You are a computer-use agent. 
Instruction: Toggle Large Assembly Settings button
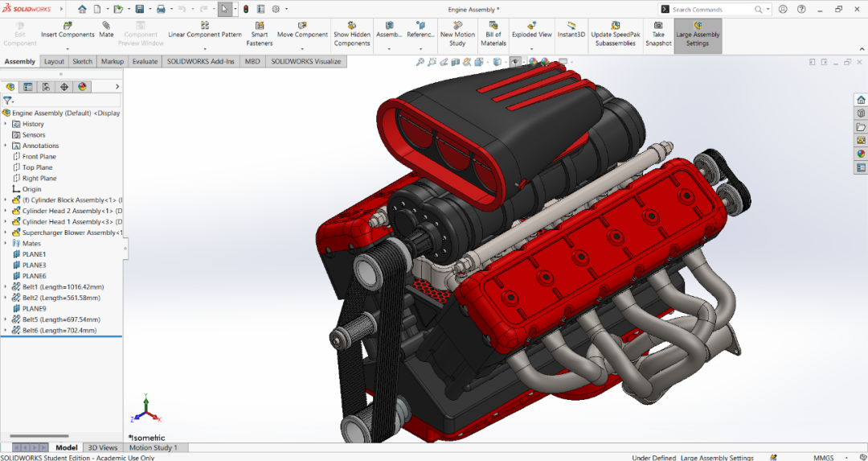click(x=698, y=34)
